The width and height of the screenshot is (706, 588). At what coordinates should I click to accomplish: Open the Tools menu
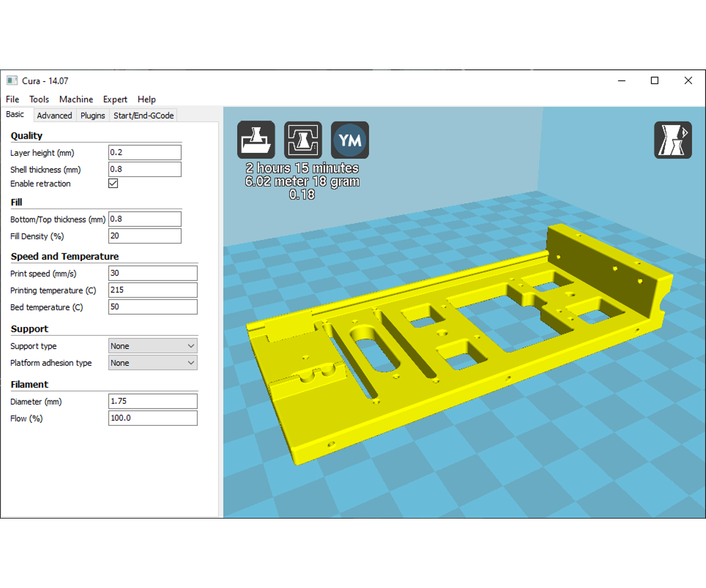(x=39, y=99)
